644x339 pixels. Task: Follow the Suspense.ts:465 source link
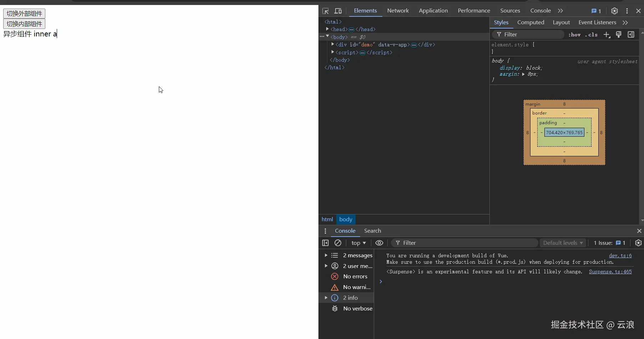(x=610, y=272)
